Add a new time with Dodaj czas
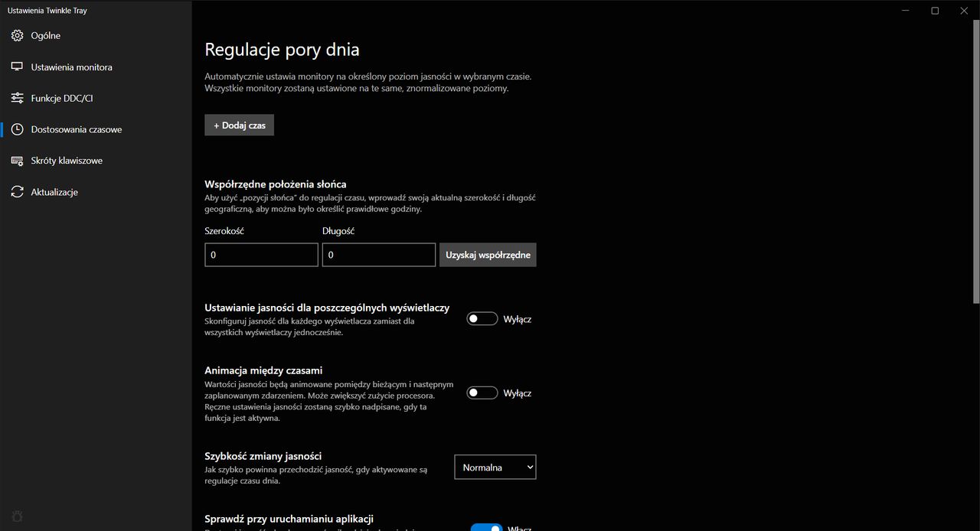 pos(239,125)
